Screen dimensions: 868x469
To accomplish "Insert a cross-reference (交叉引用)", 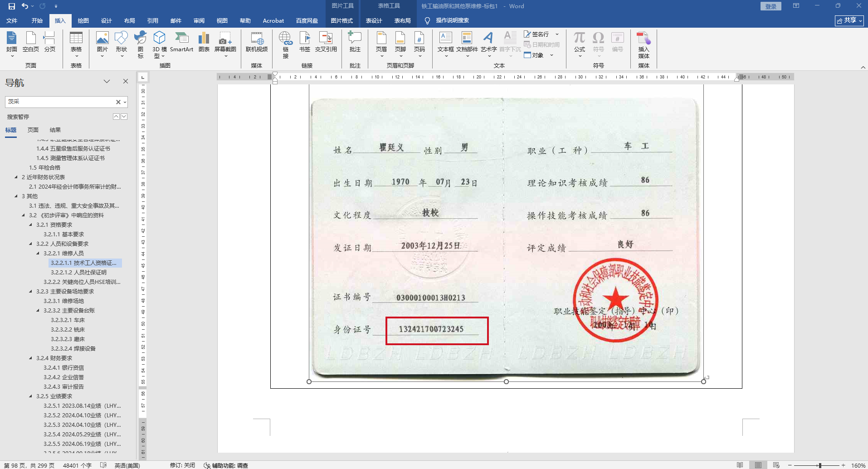I will tap(326, 42).
